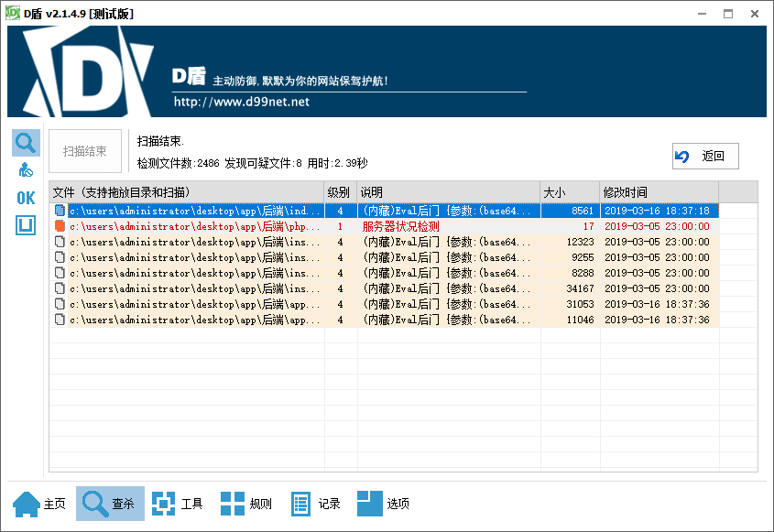Viewport: 774px width, 532px height.
Task: Select the red path ending in \后端\php...
Action: 195,226
